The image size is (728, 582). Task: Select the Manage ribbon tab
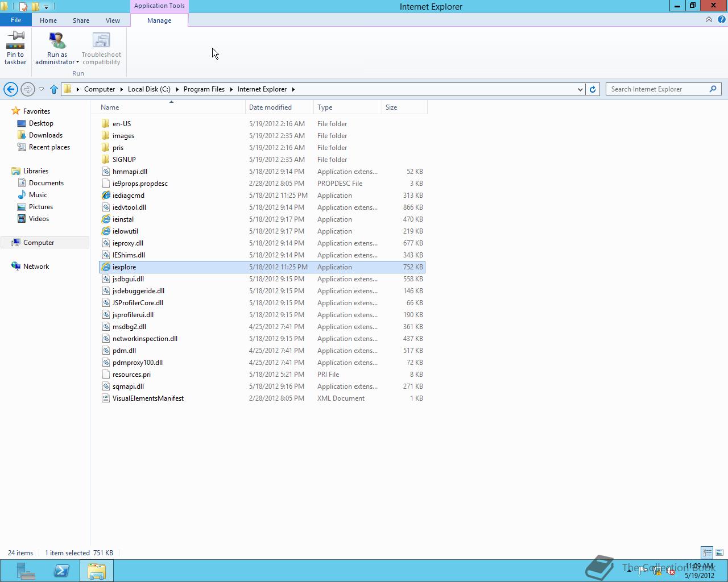click(x=159, y=20)
